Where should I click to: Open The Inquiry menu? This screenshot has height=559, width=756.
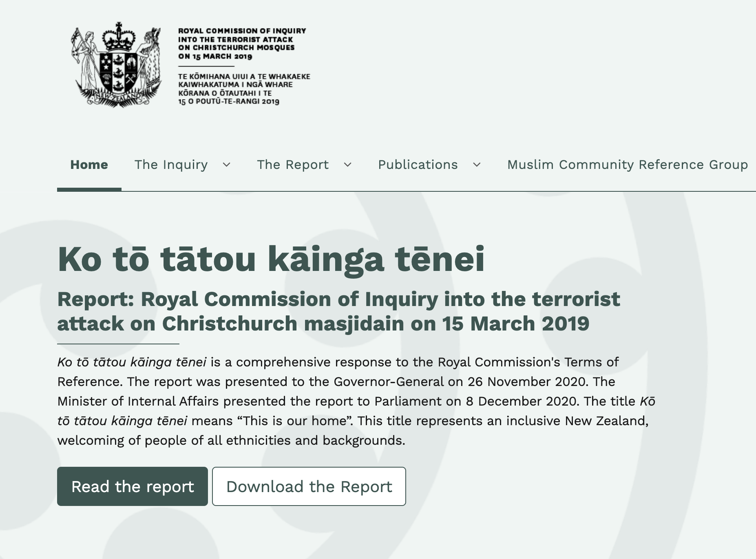click(172, 164)
